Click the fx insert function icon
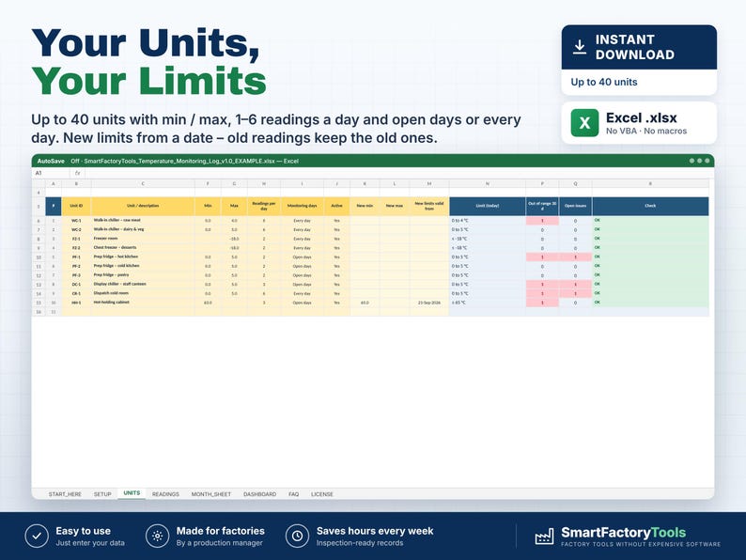 (77, 173)
